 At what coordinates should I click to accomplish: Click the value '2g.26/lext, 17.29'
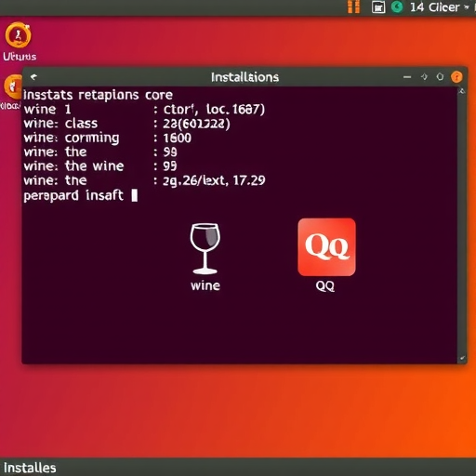pyautogui.click(x=214, y=180)
